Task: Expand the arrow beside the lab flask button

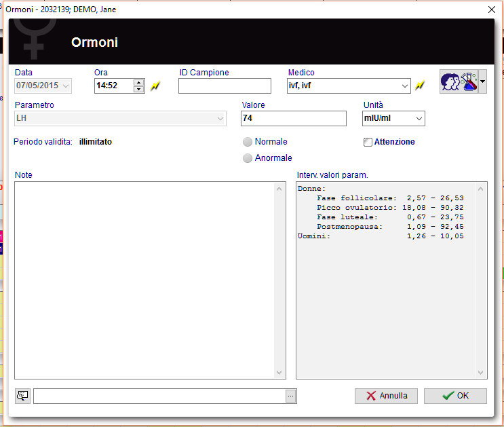Action: pyautogui.click(x=482, y=81)
